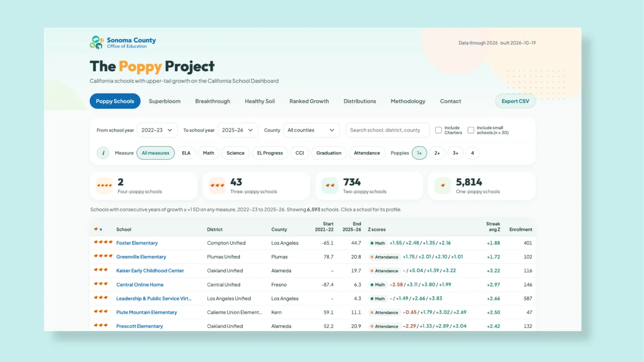Click the single poppy icon in the One-poppy schools card
This screenshot has width=644, height=362.
click(x=443, y=185)
